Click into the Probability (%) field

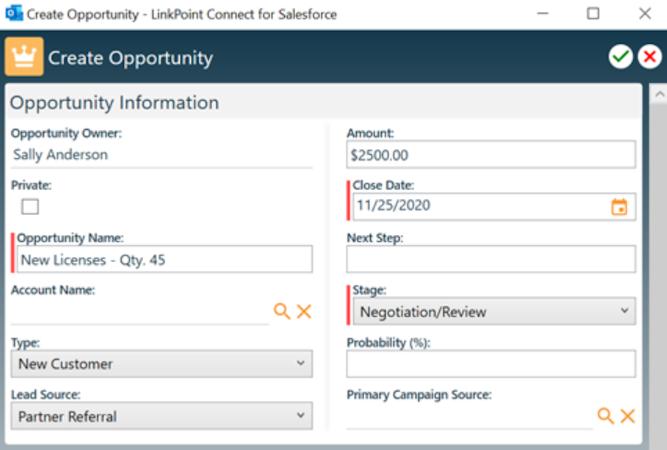click(490, 364)
